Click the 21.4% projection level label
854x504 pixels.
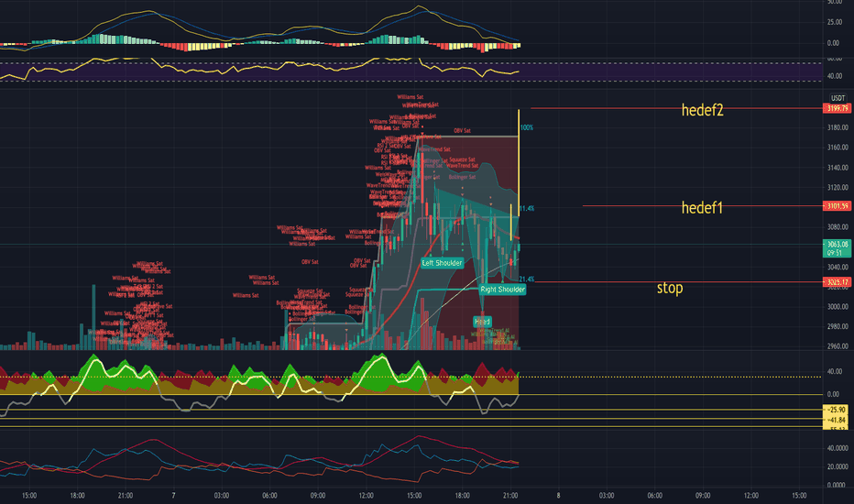pyautogui.click(x=527, y=279)
